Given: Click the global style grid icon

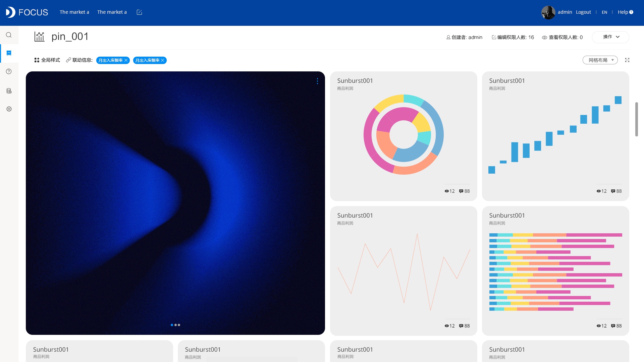Looking at the screenshot, I should pyautogui.click(x=37, y=60).
